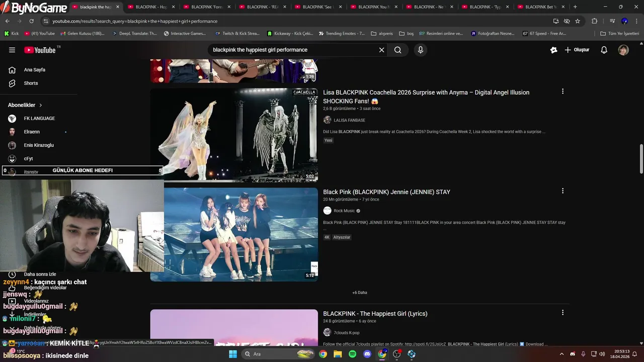This screenshot has height=362, width=644.
Task: Clear the search query with X
Action: (x=381, y=50)
